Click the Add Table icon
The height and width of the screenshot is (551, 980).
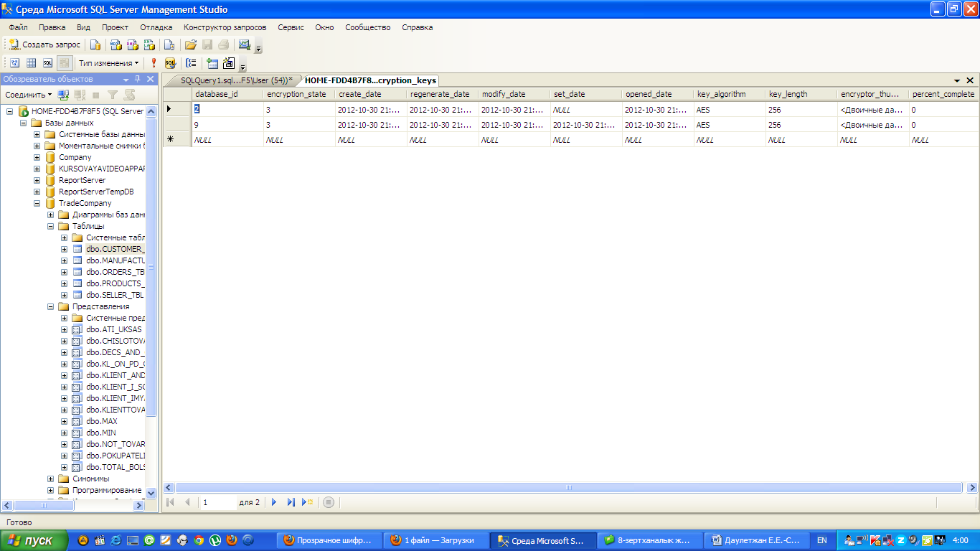212,63
